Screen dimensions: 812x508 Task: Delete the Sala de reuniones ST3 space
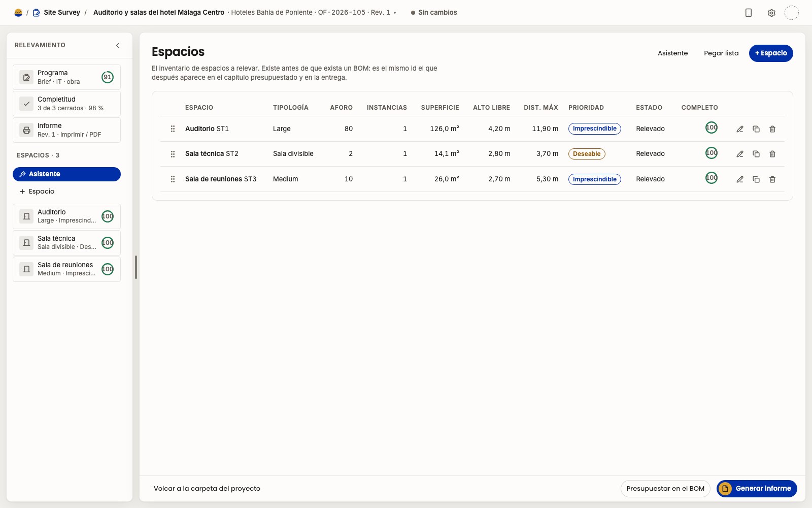coord(772,179)
